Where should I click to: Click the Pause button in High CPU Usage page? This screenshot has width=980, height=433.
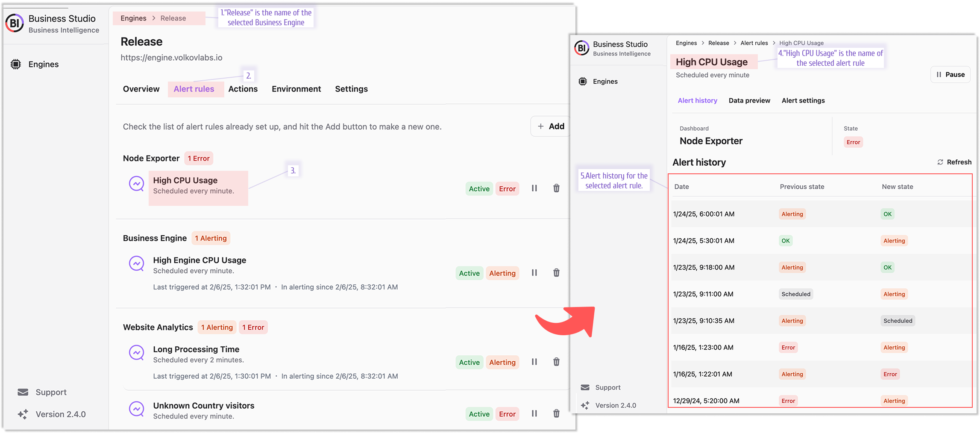tap(951, 74)
